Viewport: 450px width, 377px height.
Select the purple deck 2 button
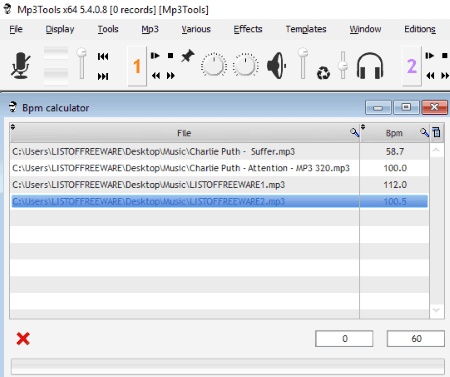412,66
